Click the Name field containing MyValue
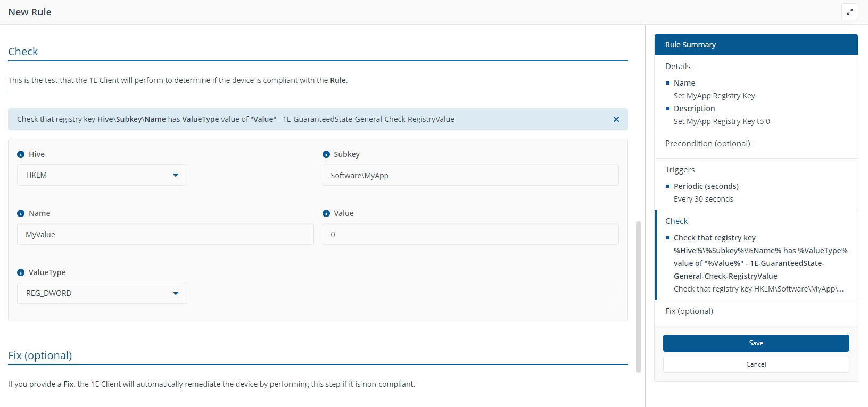The width and height of the screenshot is (868, 407). tap(165, 234)
